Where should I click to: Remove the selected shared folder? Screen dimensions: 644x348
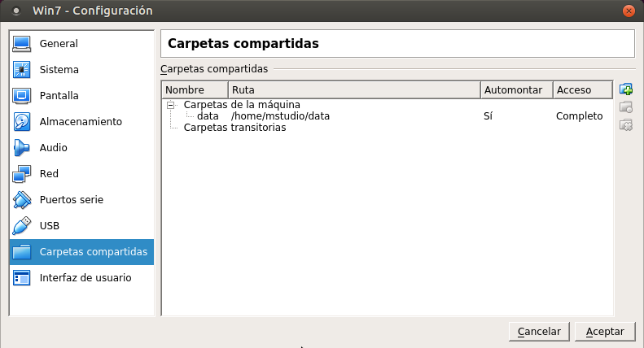pyautogui.click(x=626, y=124)
